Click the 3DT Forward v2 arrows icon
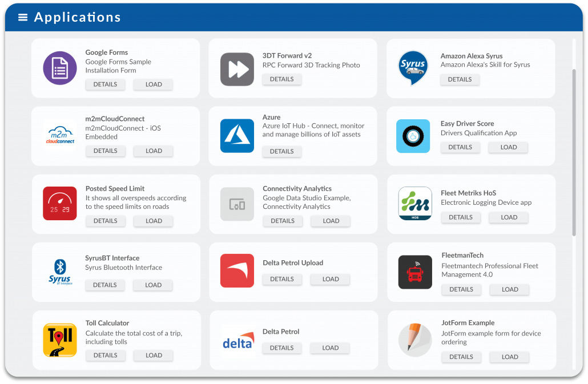The height and width of the screenshot is (384, 588). coord(237,70)
